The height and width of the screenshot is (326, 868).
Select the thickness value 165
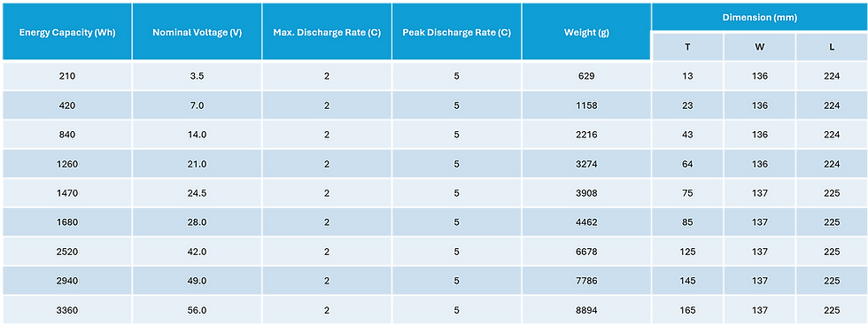(687, 311)
